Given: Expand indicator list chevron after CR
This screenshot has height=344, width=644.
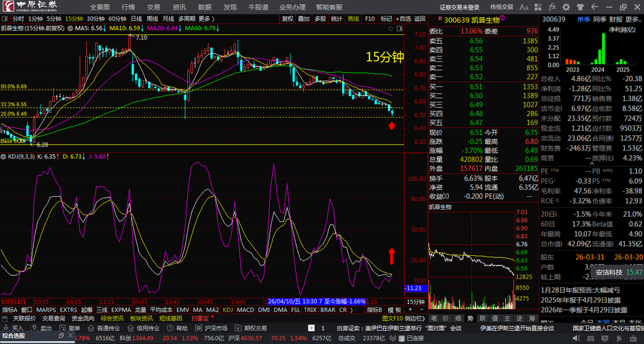Looking at the screenshot, I should (x=352, y=310).
